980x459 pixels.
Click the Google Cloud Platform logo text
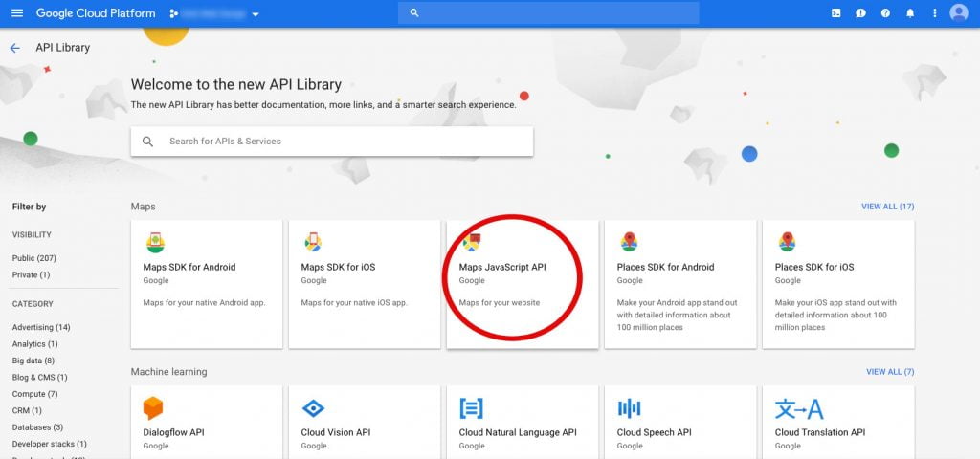coord(96,13)
